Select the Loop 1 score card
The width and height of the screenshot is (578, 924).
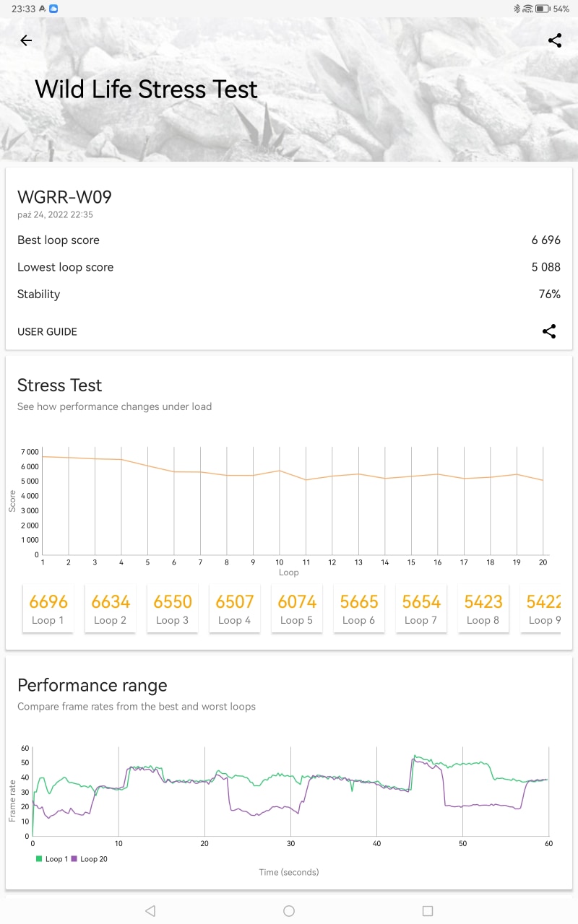click(48, 609)
